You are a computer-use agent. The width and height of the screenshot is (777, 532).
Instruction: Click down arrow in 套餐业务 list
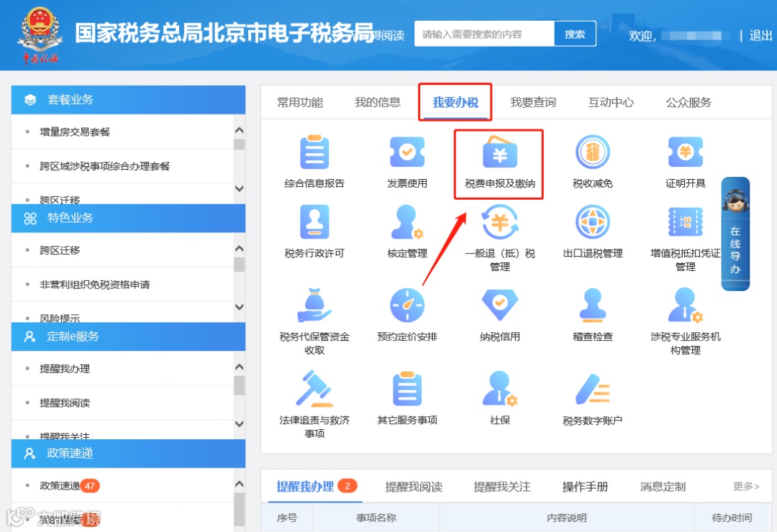pyautogui.click(x=240, y=189)
